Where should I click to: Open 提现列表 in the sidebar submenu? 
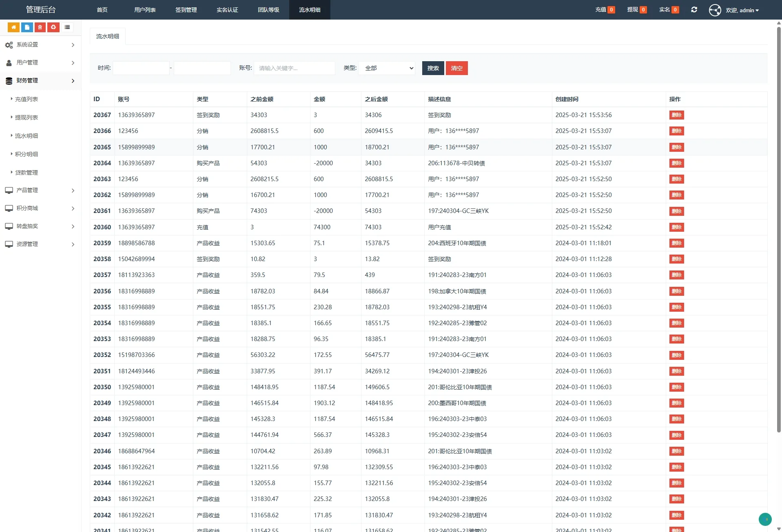point(27,117)
